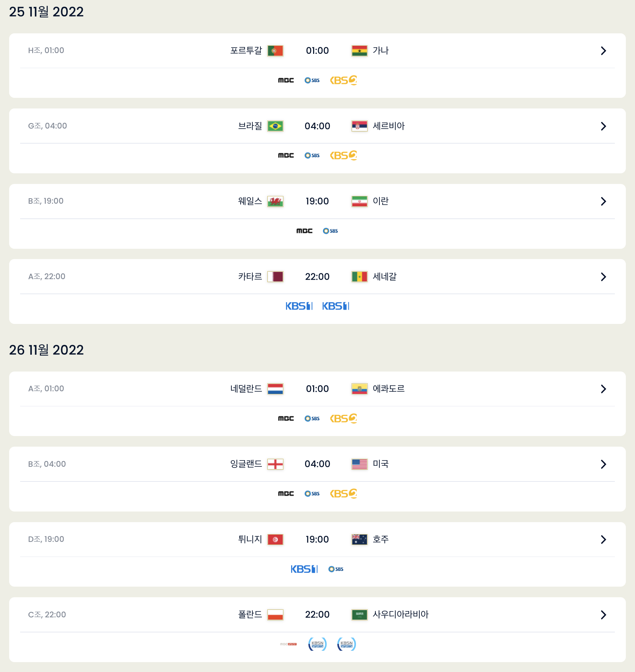Click the '26 11월 2022' date heading
The height and width of the screenshot is (672, 635).
pyautogui.click(x=47, y=350)
